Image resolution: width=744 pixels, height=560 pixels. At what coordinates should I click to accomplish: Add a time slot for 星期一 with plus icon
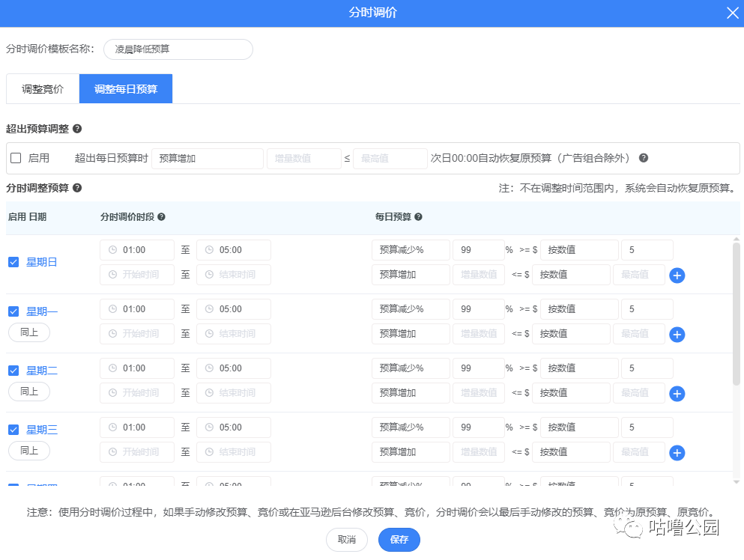pyautogui.click(x=677, y=335)
